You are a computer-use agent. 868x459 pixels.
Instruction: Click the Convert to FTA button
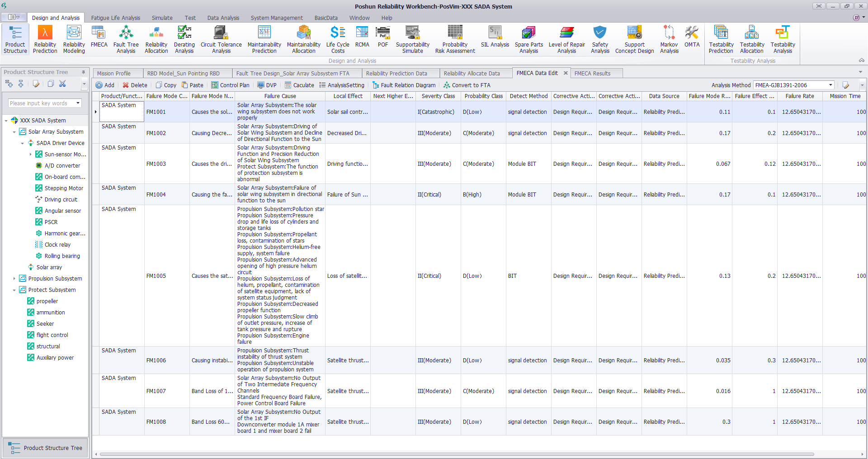pos(467,85)
